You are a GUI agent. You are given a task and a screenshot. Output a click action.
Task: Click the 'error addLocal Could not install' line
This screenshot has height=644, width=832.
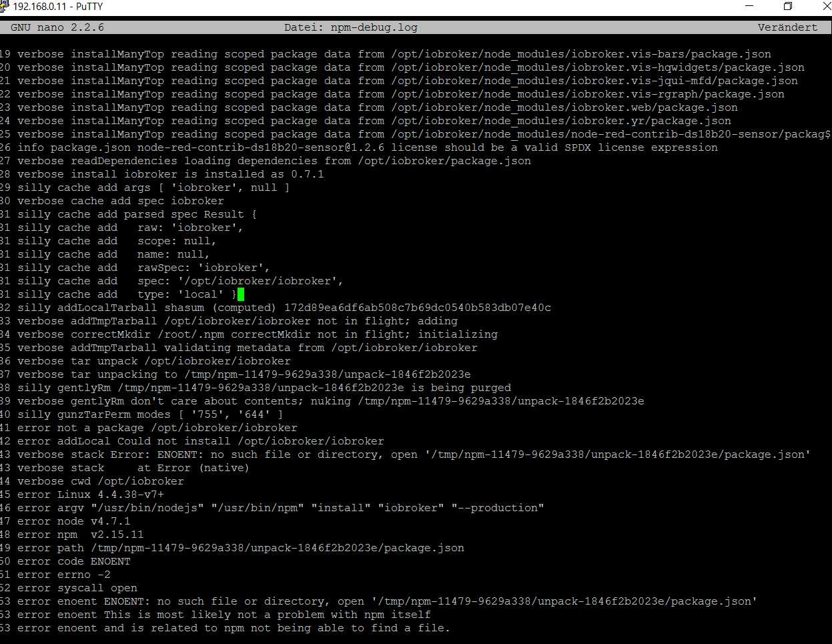click(x=200, y=441)
